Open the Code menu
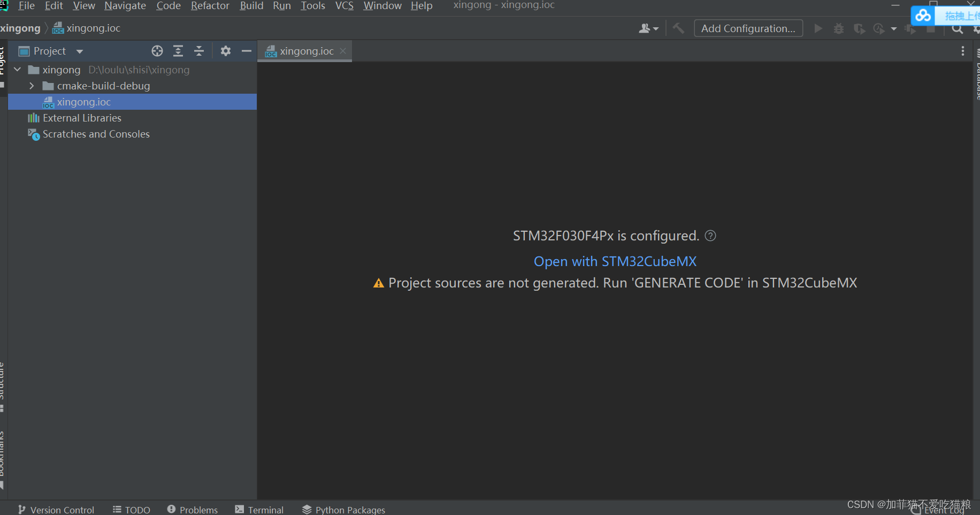Image resolution: width=980 pixels, height=515 pixels. pyautogui.click(x=169, y=6)
